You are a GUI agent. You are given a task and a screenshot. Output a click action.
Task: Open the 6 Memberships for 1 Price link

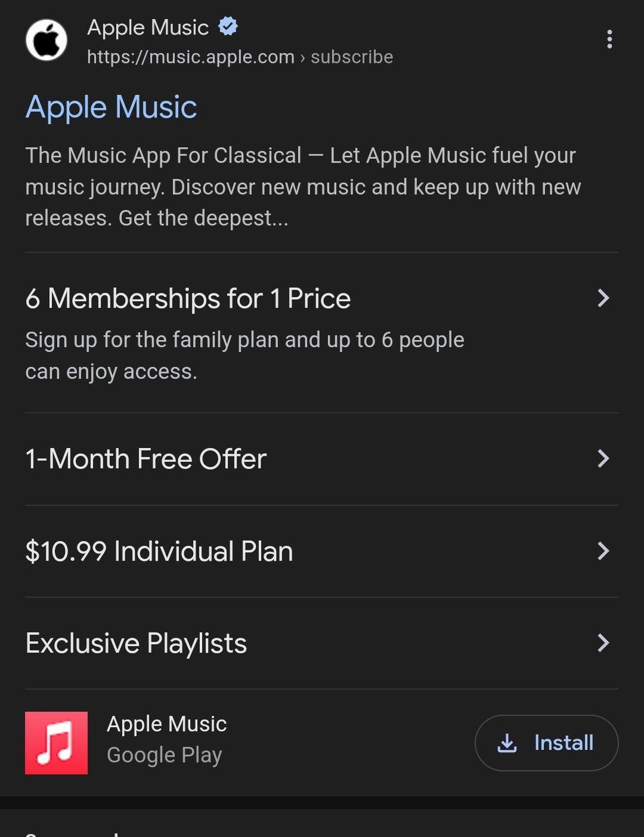pos(188,298)
